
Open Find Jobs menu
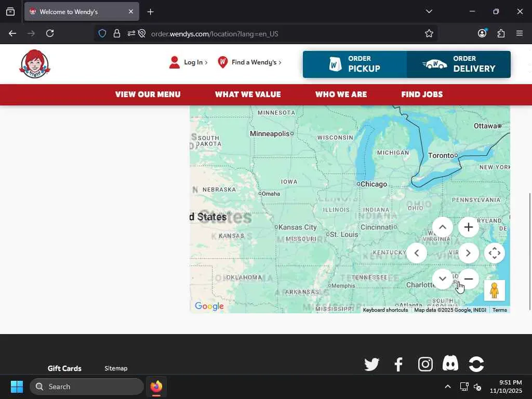[422, 95]
